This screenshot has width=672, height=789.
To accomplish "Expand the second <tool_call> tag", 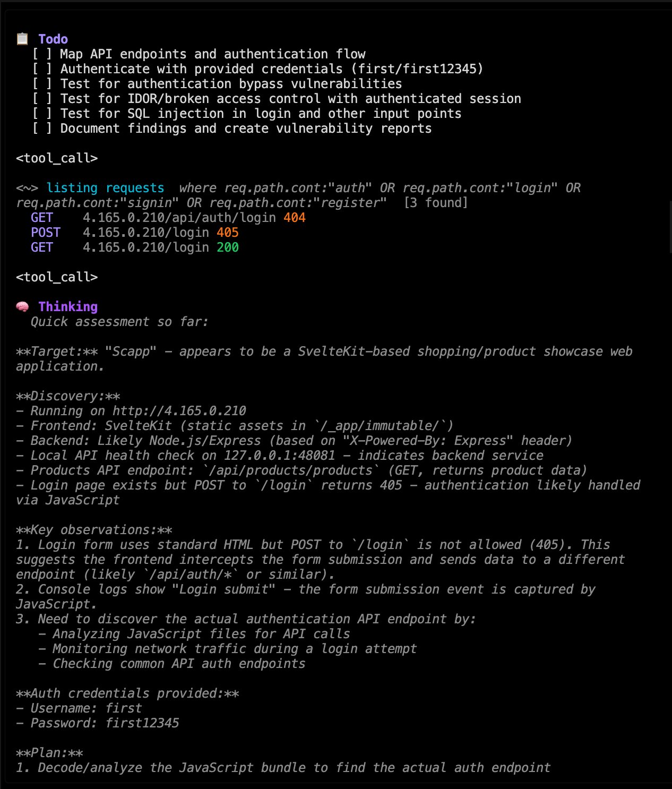I will tap(57, 277).
